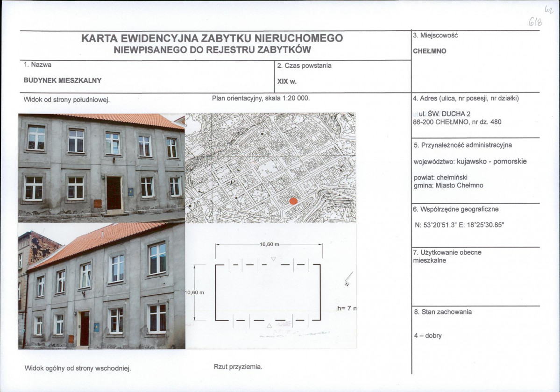560x392 pixels.
Task: Select the '2. Czas powstania' label
Action: coord(304,66)
